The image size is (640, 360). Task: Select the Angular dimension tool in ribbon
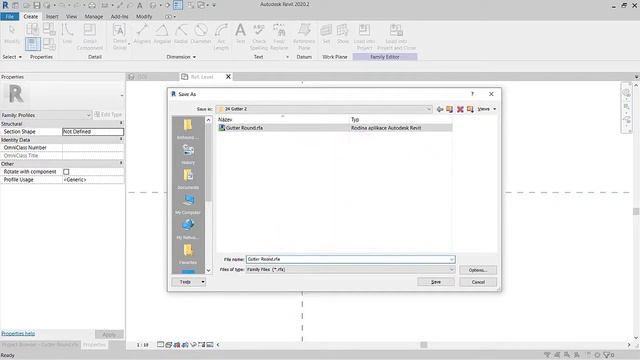tap(162, 33)
